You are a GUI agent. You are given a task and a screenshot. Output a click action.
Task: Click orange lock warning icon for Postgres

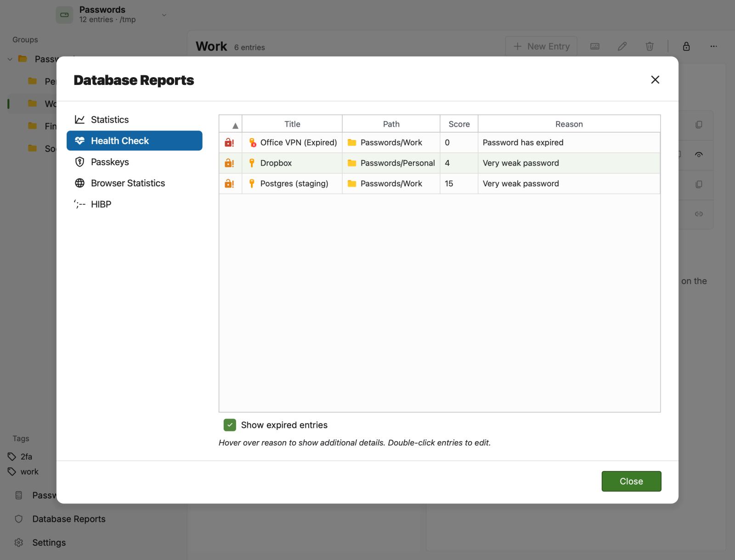(x=229, y=184)
